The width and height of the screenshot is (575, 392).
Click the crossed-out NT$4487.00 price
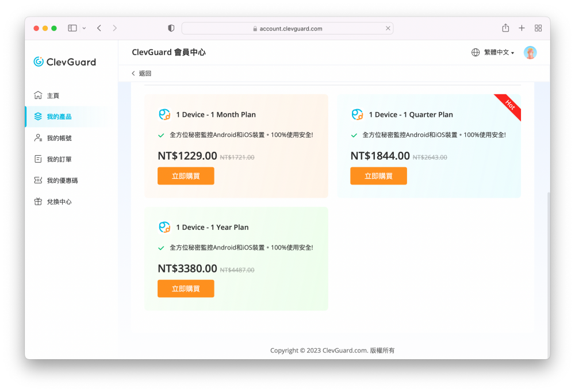237,270
